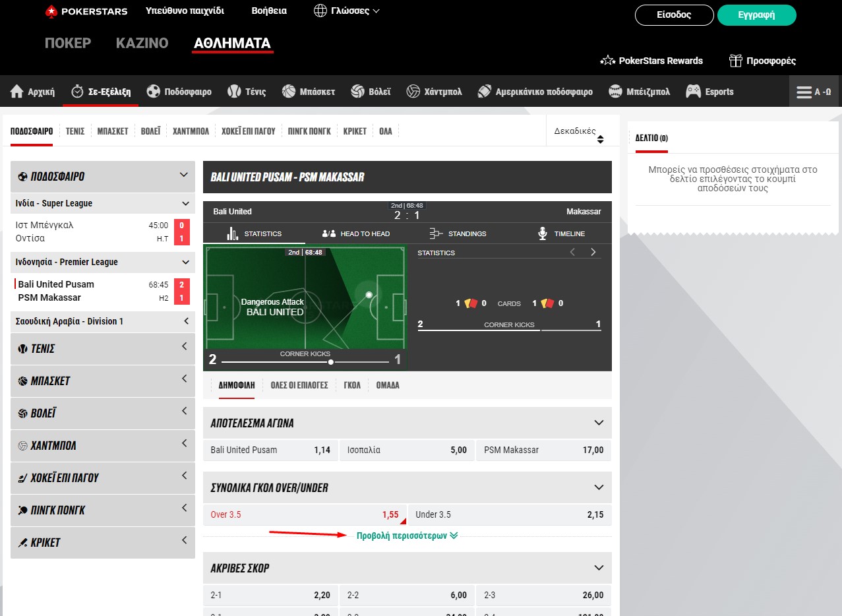Click the Statistics bar chart icon

point(232,233)
